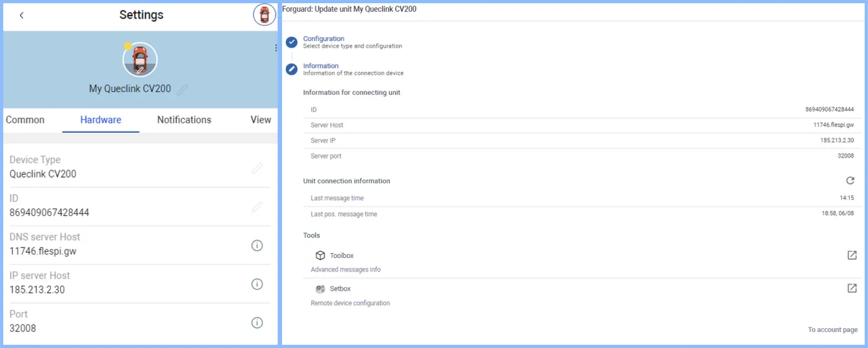Click Server port value 32008
The width and height of the screenshot is (868, 348).
pos(846,156)
